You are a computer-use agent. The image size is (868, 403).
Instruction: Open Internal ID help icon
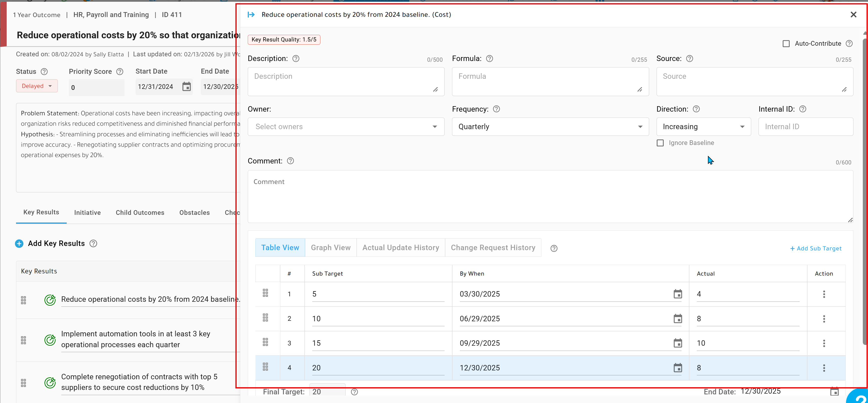click(x=802, y=109)
